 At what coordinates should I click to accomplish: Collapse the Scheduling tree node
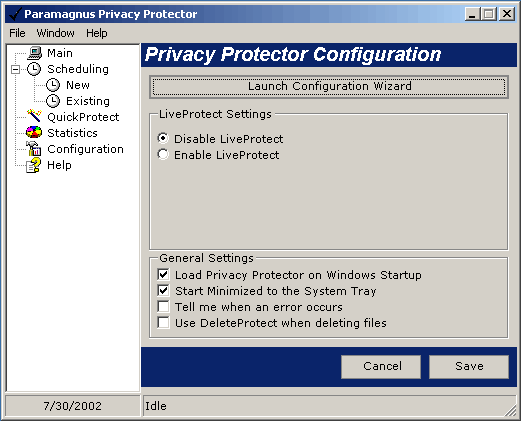[15, 69]
